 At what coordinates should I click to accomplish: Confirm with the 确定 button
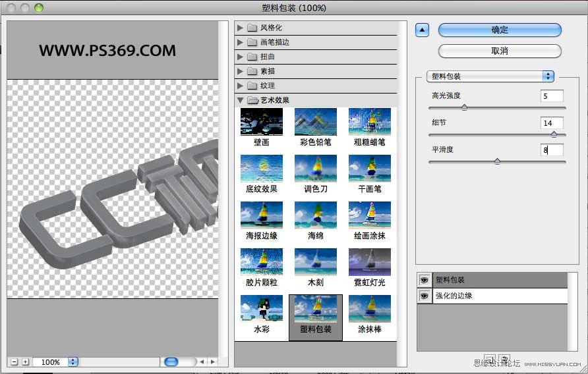[500, 30]
